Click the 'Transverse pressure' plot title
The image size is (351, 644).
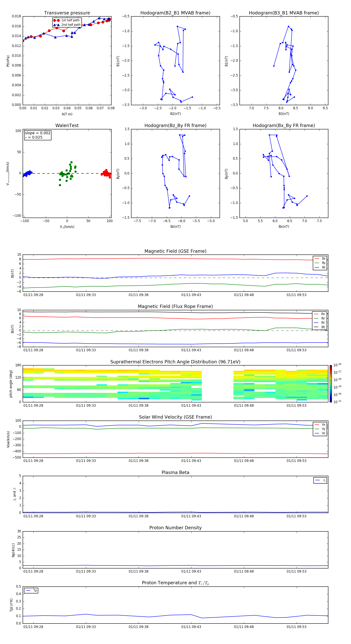[x=67, y=13]
